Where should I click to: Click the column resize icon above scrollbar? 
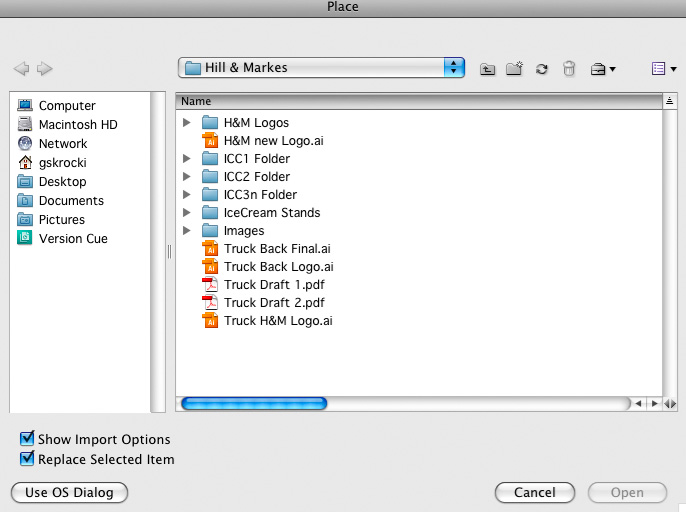(669, 101)
